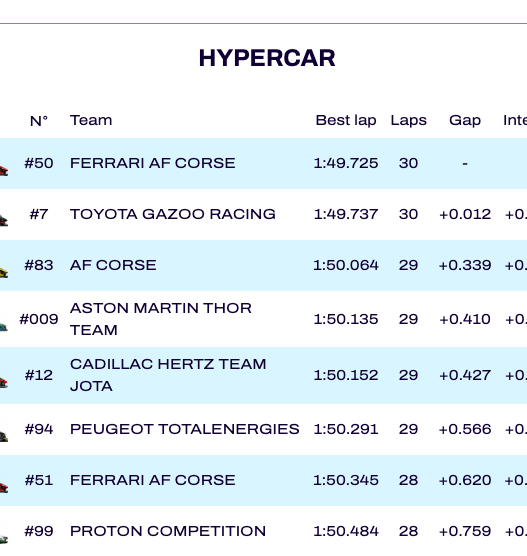Viewport: 527px width, 556px height.
Task: Click gap value +0.566
Action: 465,429
